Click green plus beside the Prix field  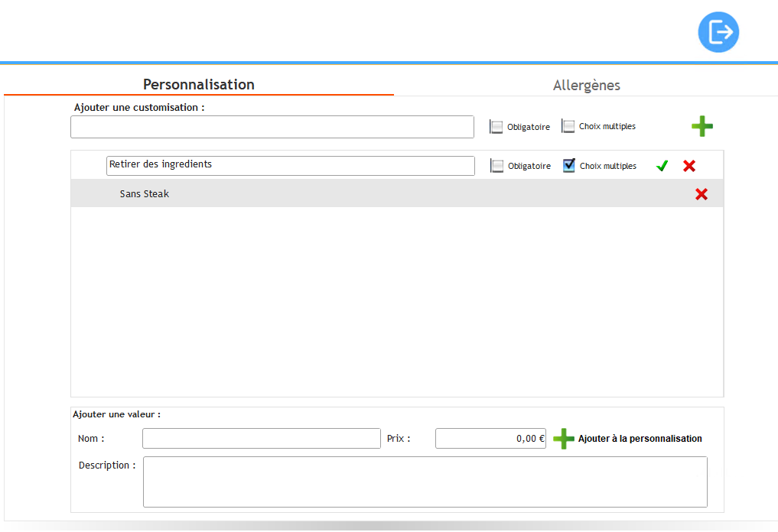(564, 439)
